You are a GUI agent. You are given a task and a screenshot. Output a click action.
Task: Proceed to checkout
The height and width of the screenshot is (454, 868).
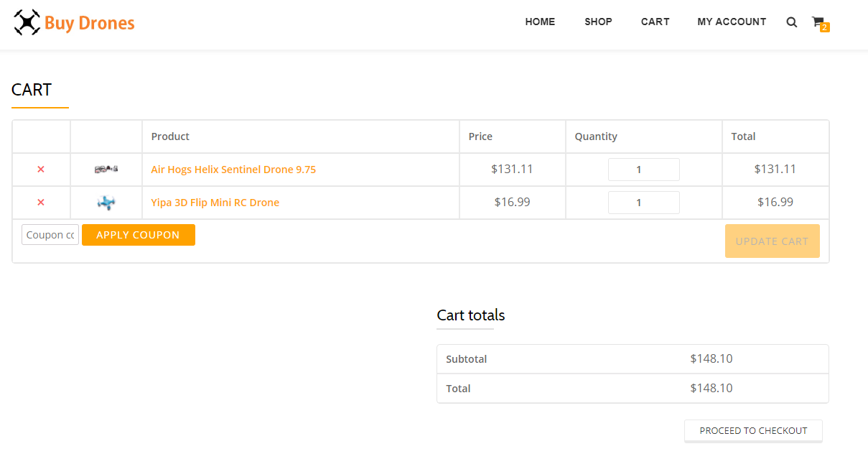coord(753,430)
